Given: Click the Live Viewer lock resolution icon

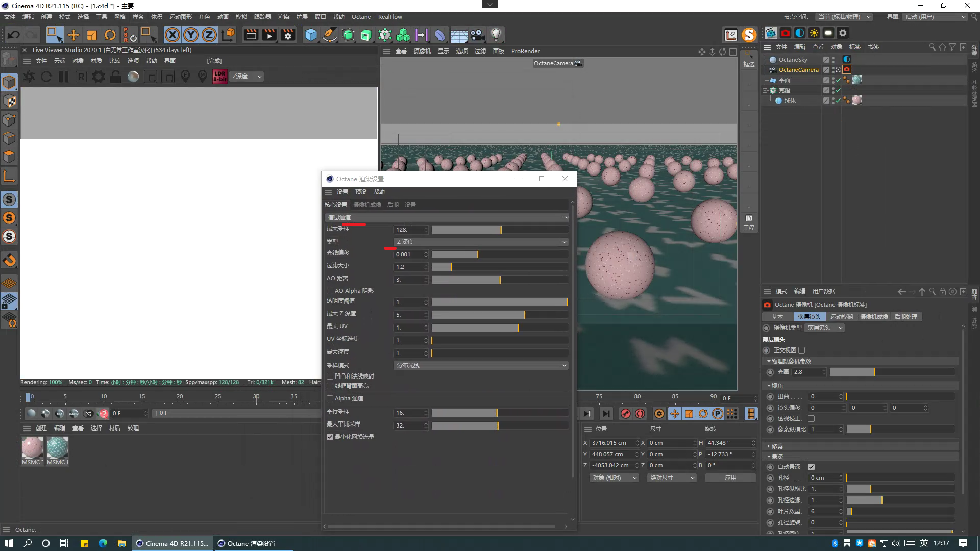Looking at the screenshot, I should 116,77.
